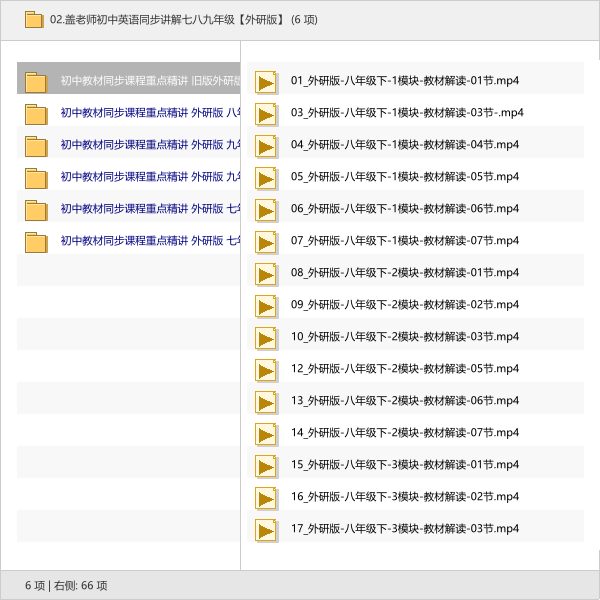The image size is (600, 600).
Task: Click the video file icon for 13_外研版
Action: coord(266,402)
